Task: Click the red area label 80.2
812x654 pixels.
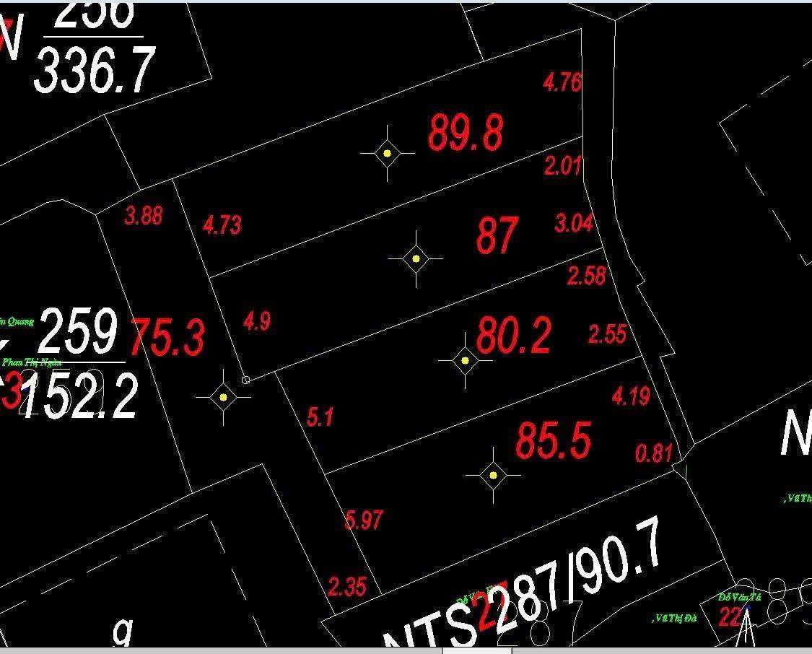Action: click(x=513, y=336)
